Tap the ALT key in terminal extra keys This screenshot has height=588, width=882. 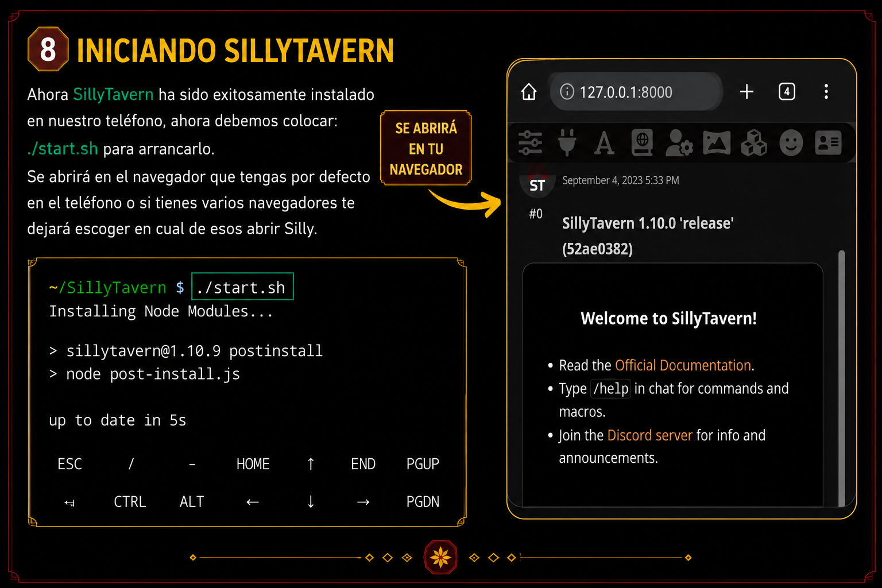tap(192, 502)
